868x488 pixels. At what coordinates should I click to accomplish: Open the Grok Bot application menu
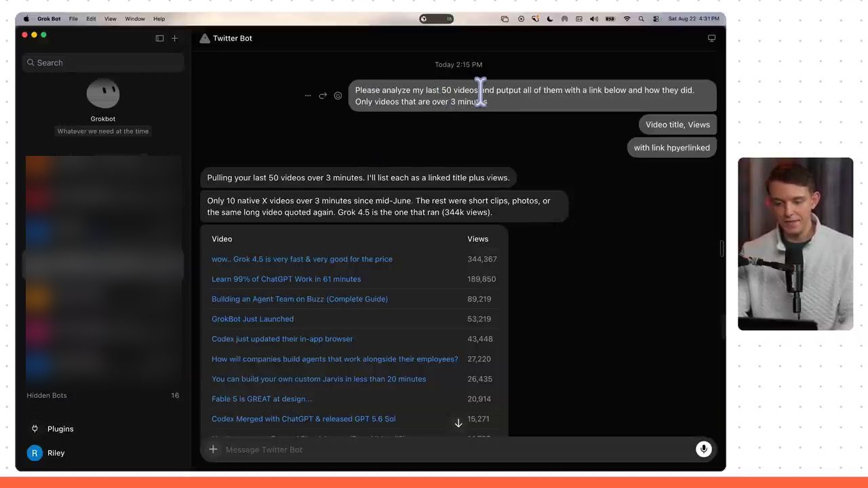coord(49,19)
